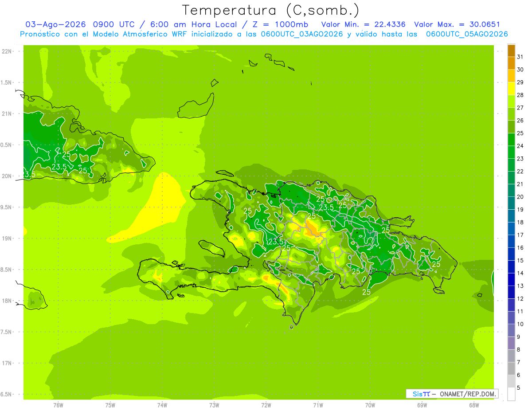Screen dimensions: 532x411
Task: Click the 72W longitude axis label
Action: [x=266, y=405]
